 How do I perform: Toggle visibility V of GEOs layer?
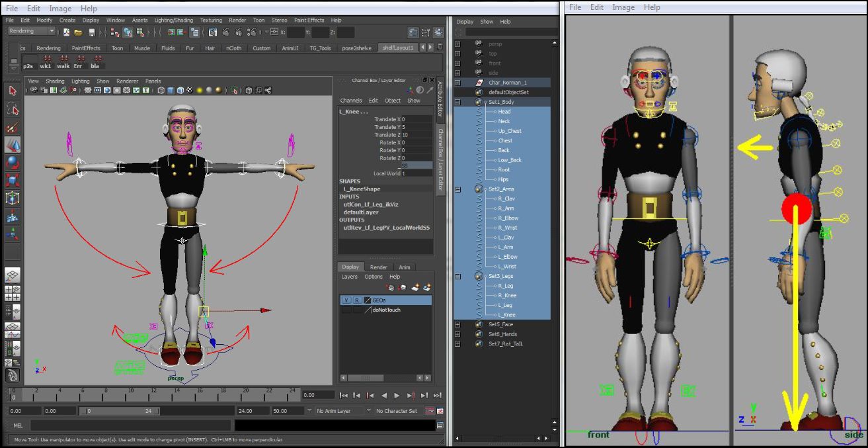click(346, 300)
